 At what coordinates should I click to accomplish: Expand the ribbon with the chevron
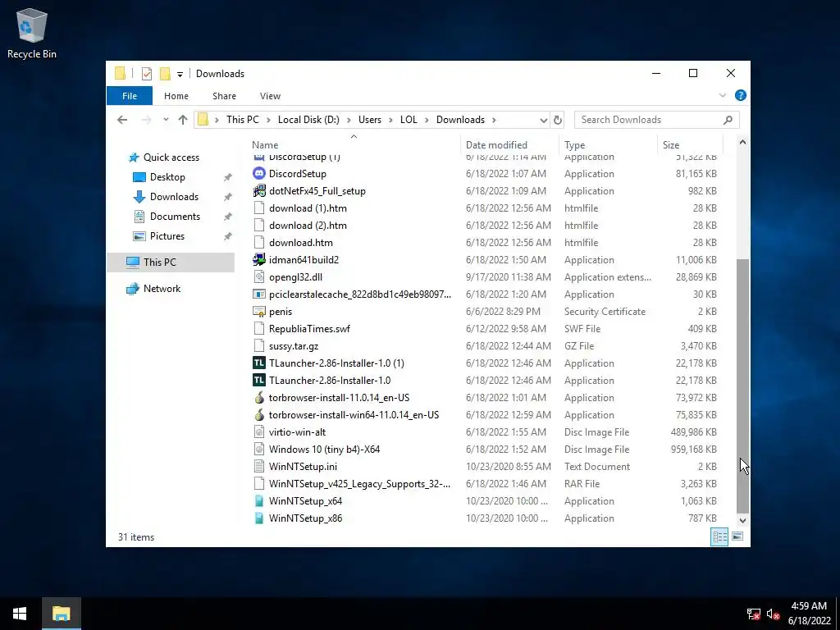[x=722, y=95]
